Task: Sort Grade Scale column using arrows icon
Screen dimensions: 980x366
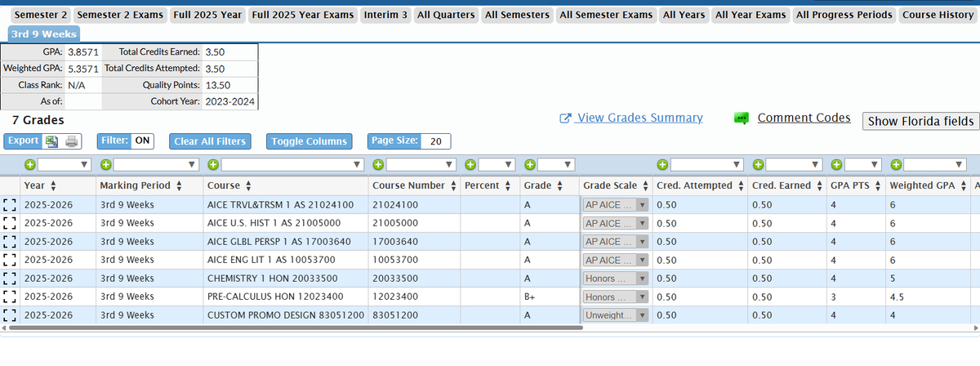Action: click(646, 186)
